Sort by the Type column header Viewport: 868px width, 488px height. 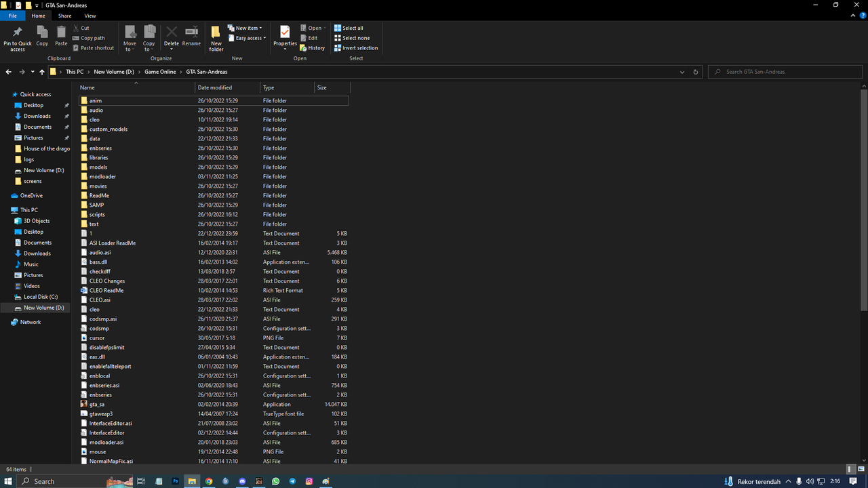(287, 87)
